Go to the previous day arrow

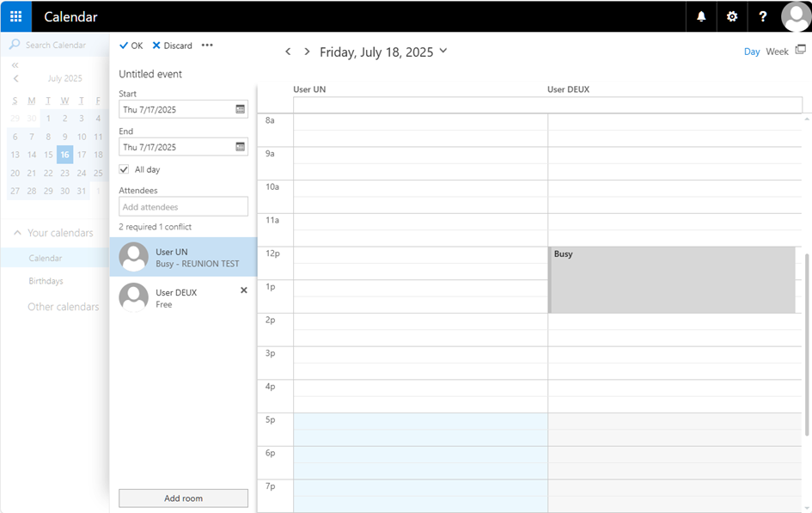pos(288,52)
